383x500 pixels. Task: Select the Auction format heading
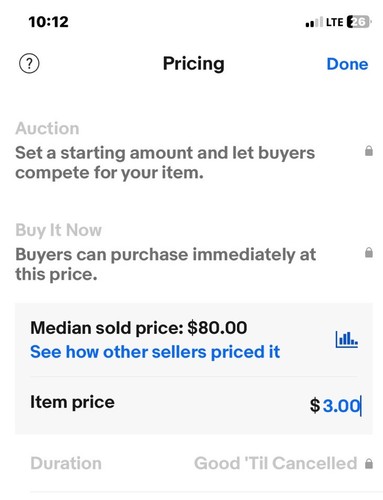coord(47,128)
